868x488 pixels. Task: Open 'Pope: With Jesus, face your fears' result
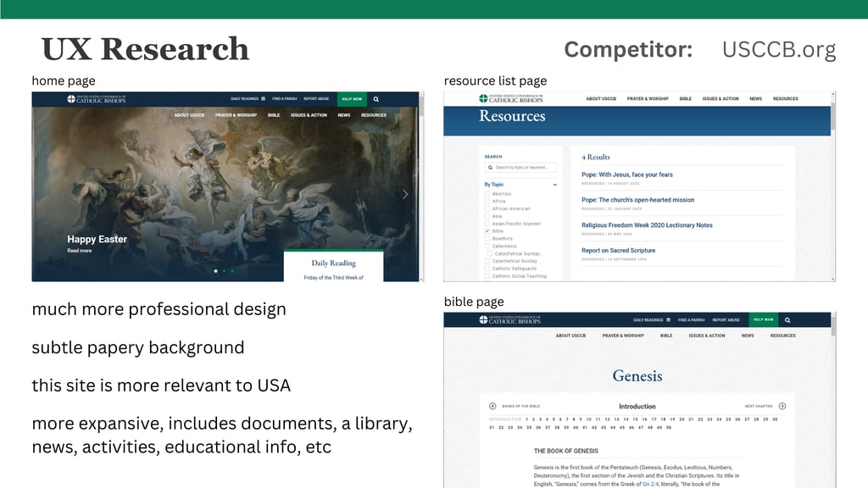[x=627, y=175]
